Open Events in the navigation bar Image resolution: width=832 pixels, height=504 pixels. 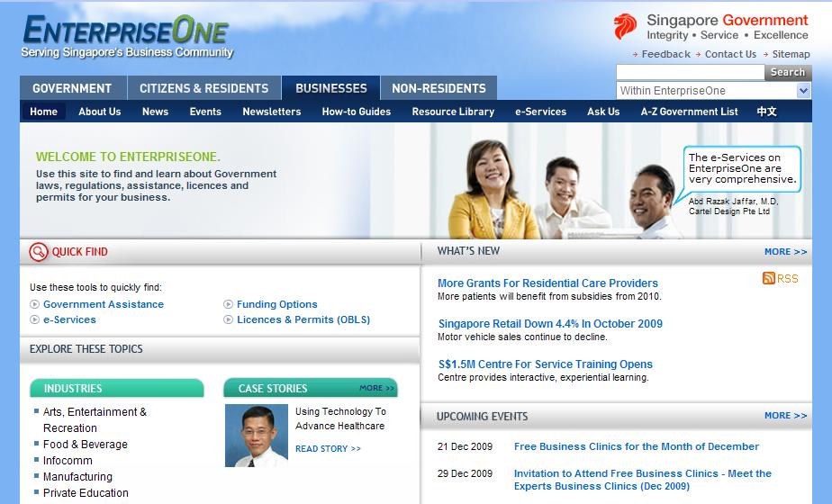point(205,112)
